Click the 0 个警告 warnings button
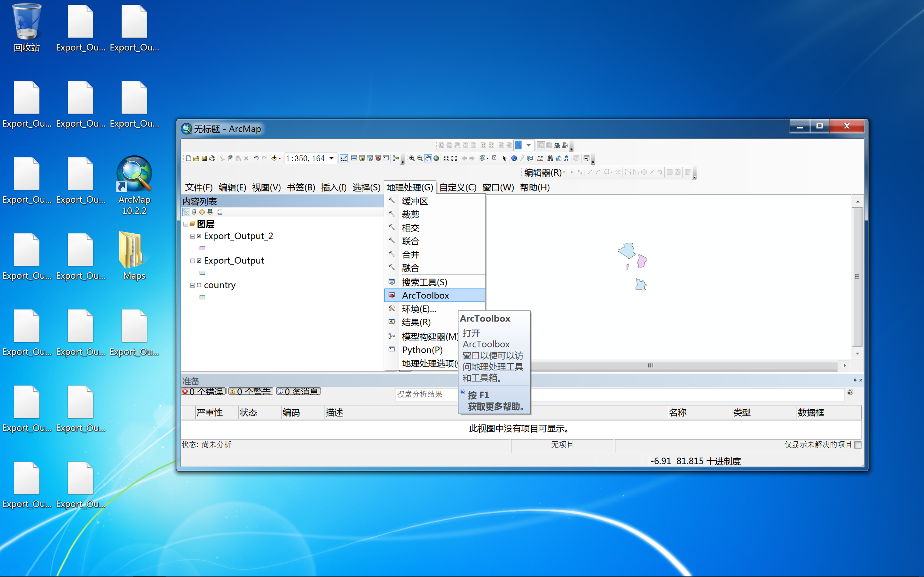The image size is (924, 577). (x=251, y=391)
